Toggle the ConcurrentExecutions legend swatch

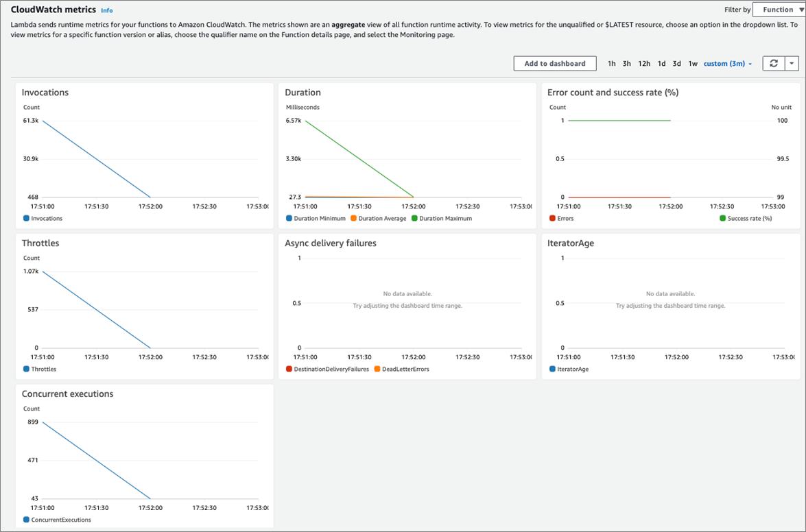(x=26, y=520)
